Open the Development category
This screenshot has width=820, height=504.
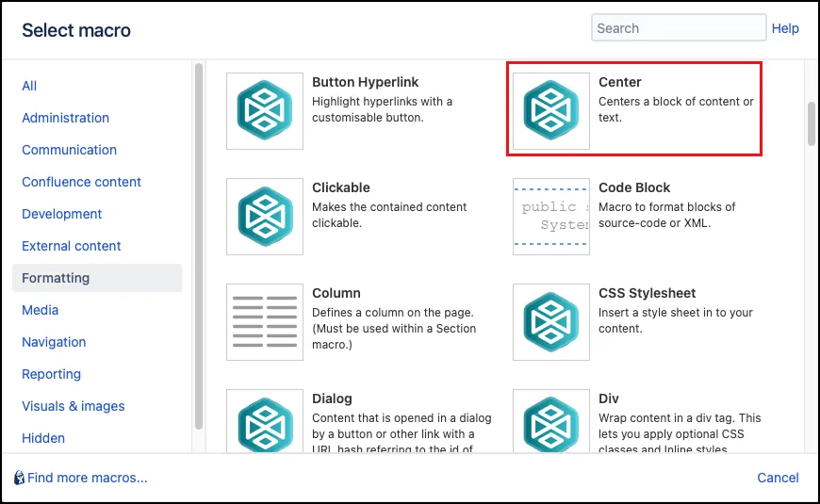point(61,214)
